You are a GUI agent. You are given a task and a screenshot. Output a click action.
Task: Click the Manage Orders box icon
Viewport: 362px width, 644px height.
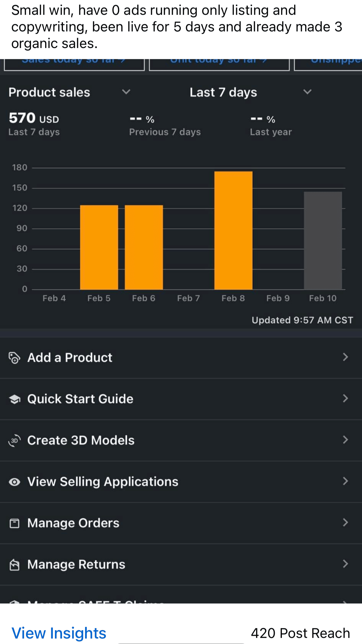coord(14,523)
